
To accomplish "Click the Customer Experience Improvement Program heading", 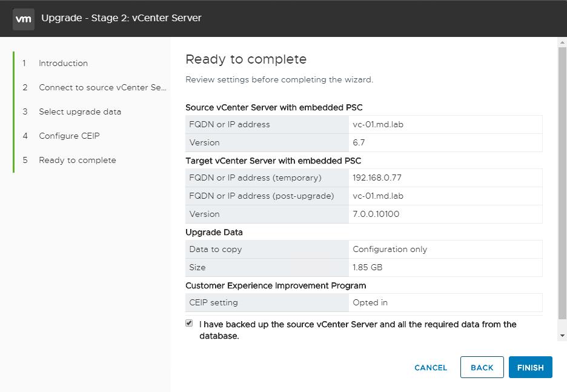I will click(276, 286).
